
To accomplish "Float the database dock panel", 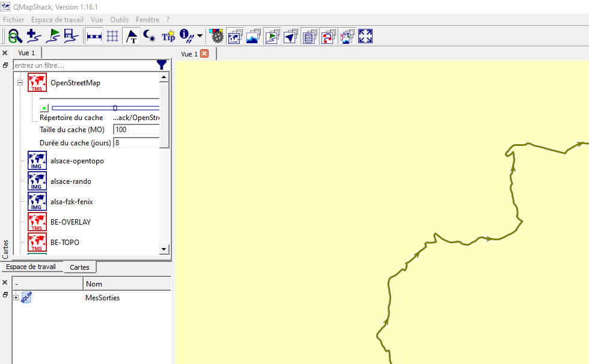I will [5, 295].
